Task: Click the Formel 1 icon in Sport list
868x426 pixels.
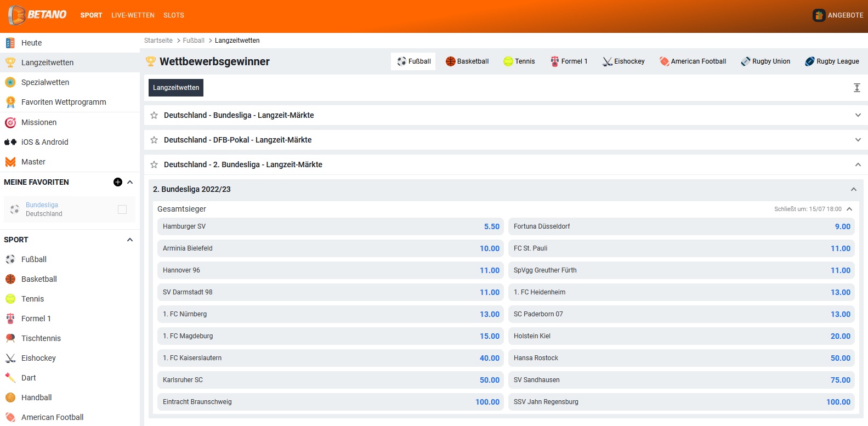Action: tap(10, 319)
